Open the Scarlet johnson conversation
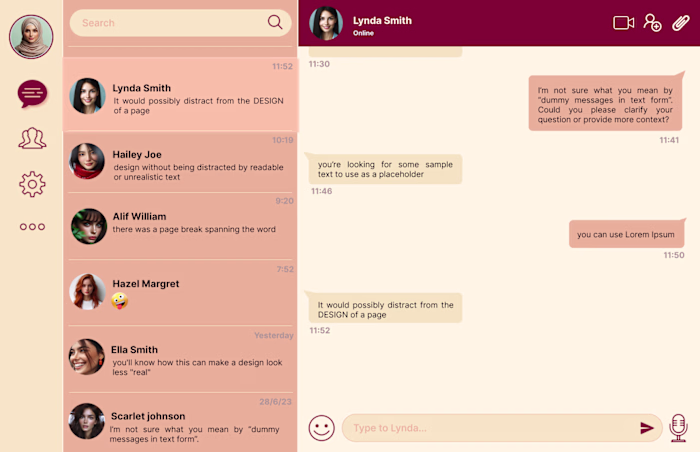The width and height of the screenshot is (700, 452). click(x=180, y=423)
